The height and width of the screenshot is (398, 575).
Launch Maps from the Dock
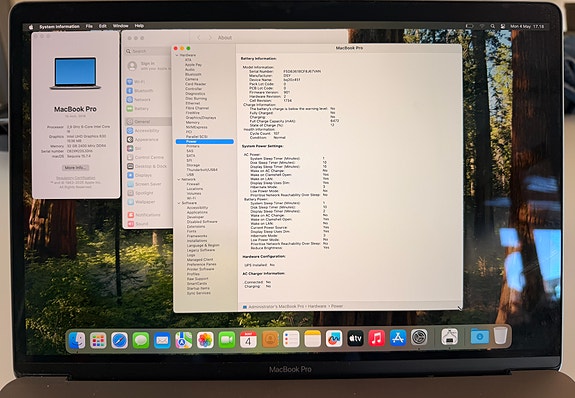[x=184, y=340]
